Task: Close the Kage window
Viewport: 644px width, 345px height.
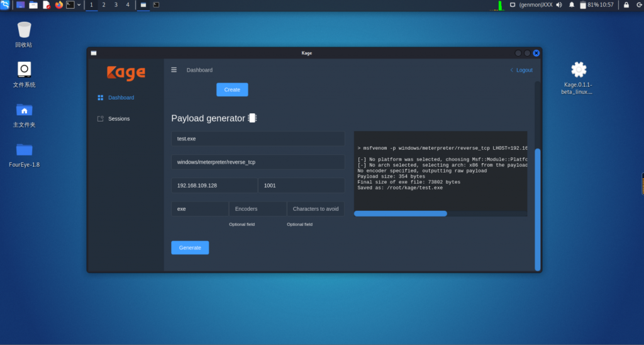Action: pos(536,53)
